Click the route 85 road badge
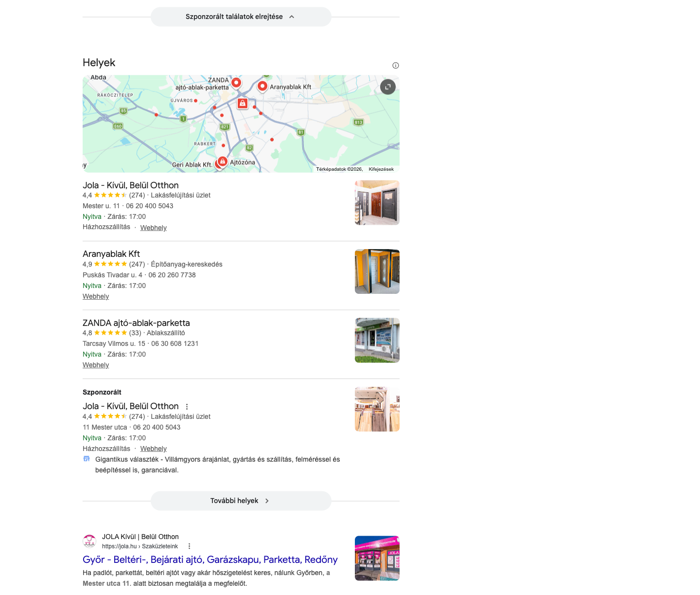700x595 pixels. 123,111
